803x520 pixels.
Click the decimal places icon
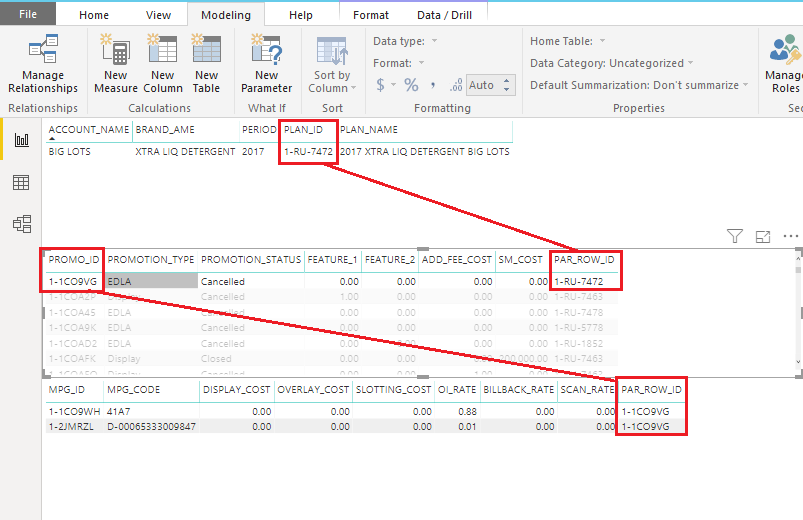pos(456,85)
